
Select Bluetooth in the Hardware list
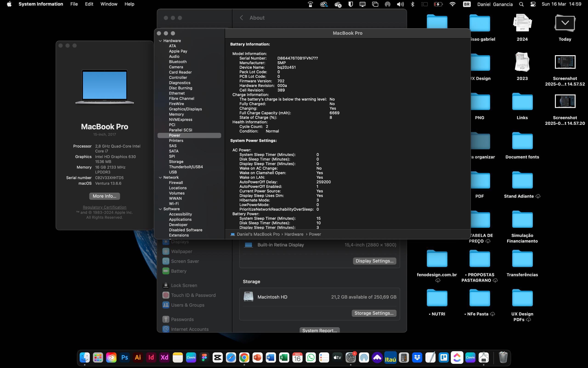pyautogui.click(x=178, y=62)
